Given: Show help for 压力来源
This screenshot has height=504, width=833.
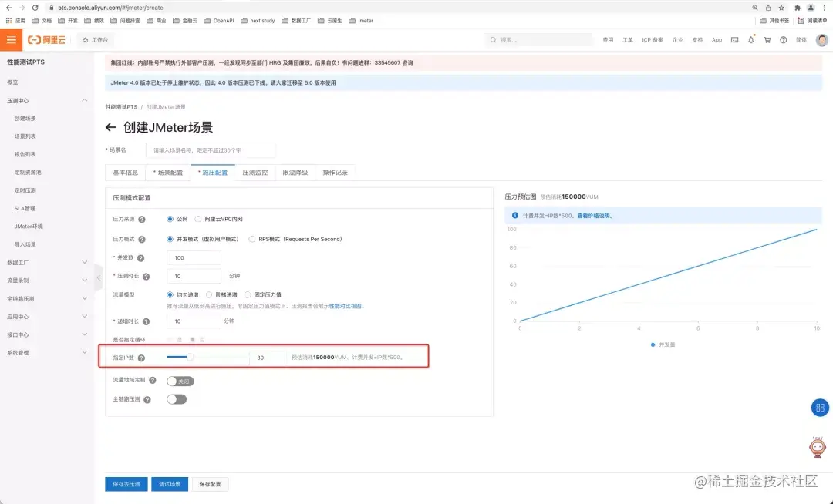Looking at the screenshot, I should [142, 219].
